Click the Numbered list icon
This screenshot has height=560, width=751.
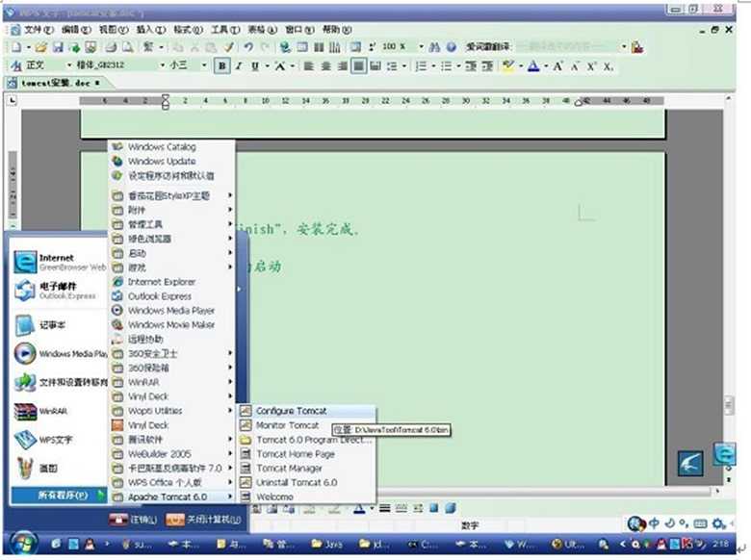click(421, 66)
